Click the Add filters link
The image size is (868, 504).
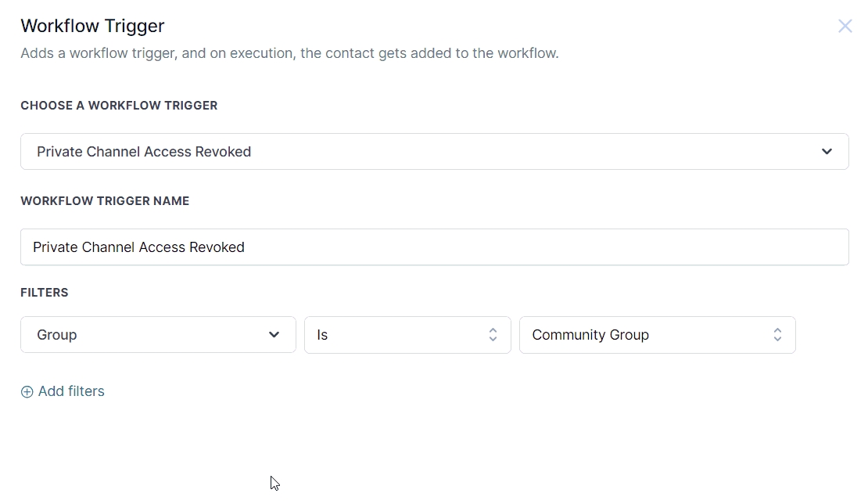point(71,391)
